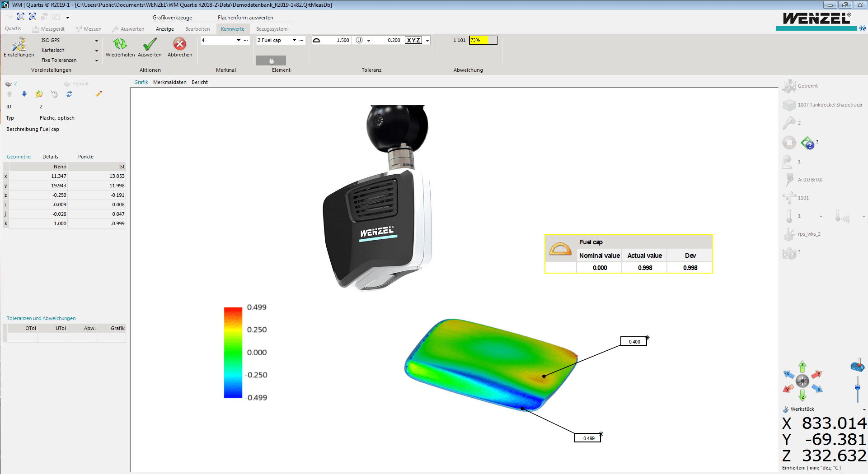Click the blue refresh arrows icon
This screenshot has height=474, width=868.
pos(69,94)
